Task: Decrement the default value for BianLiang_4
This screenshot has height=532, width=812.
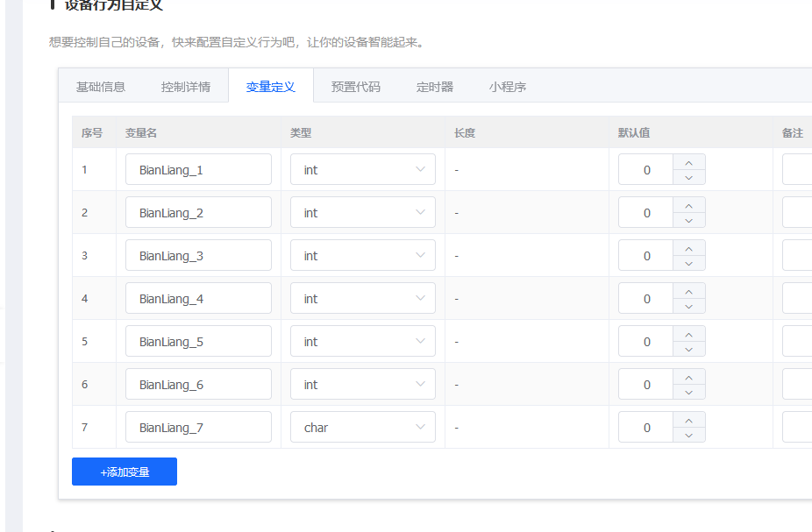Action: [x=689, y=305]
